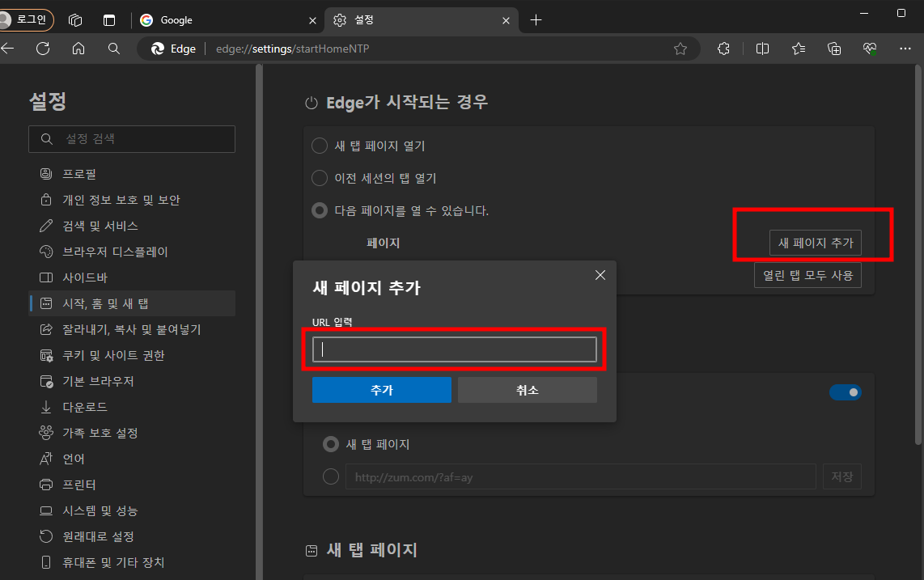
Task: Click the URL 입력 text field
Action: coord(455,349)
